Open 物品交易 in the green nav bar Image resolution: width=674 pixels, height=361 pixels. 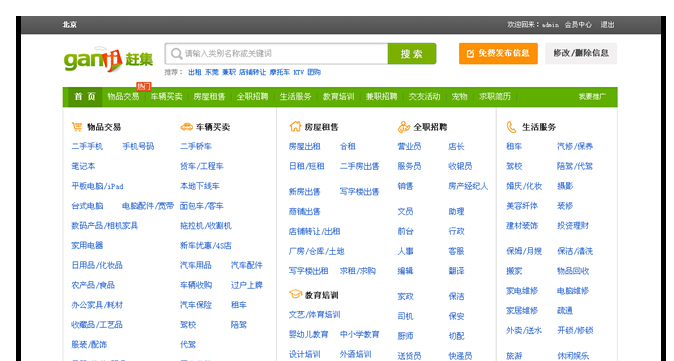click(123, 97)
